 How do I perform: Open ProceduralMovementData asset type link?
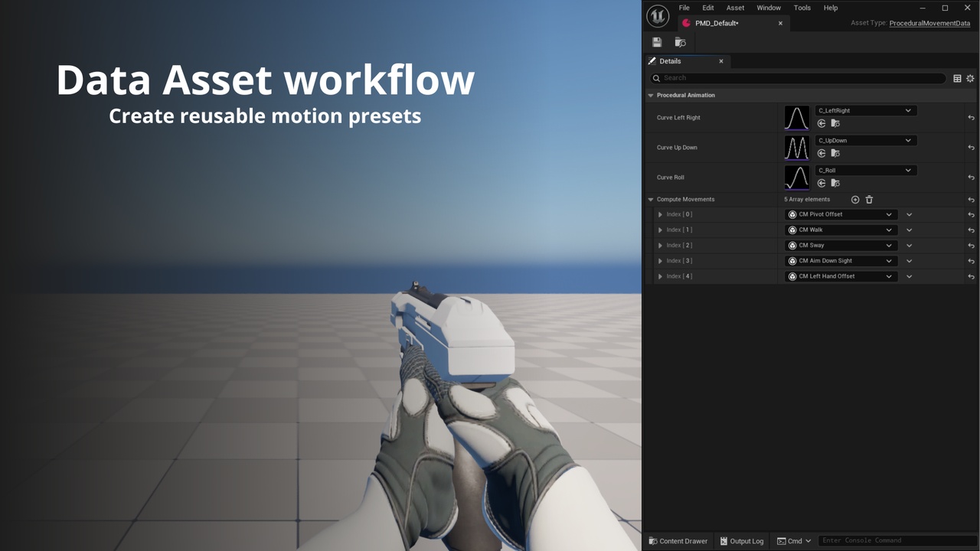click(929, 24)
